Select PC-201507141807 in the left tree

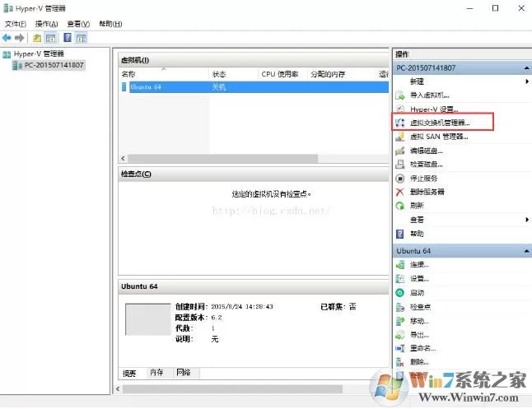(54, 65)
